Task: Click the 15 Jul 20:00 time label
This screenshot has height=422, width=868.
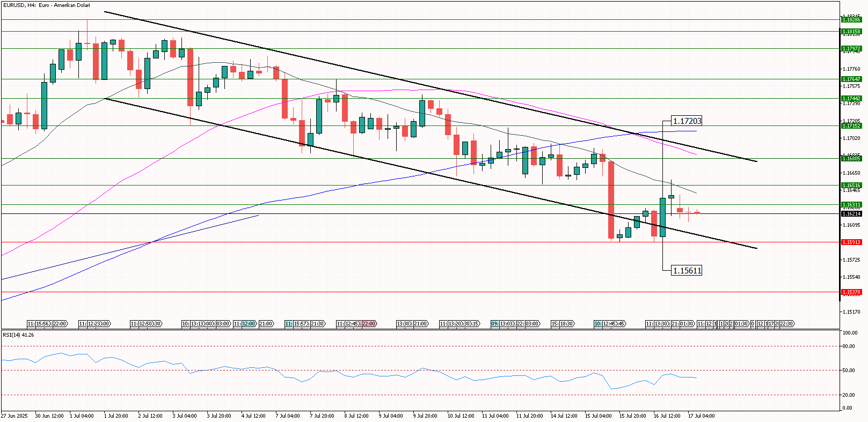Action: click(x=633, y=416)
